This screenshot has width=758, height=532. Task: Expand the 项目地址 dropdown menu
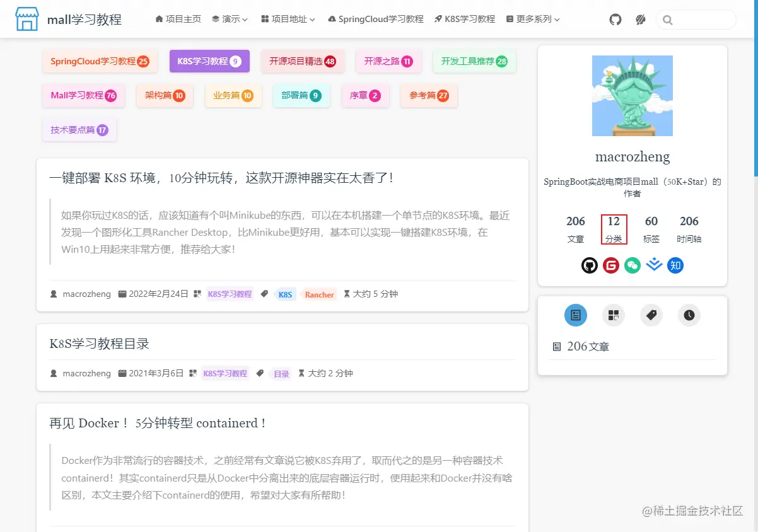(288, 20)
